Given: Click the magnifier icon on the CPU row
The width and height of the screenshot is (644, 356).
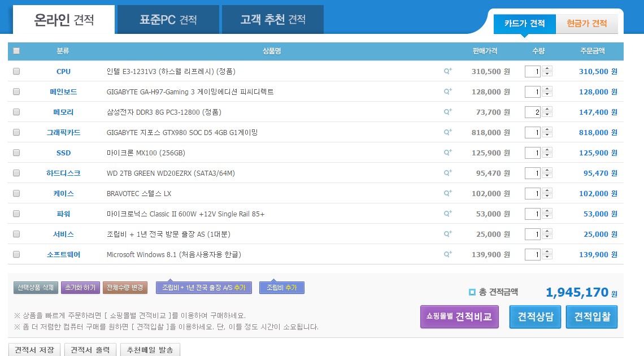Looking at the screenshot, I should [447, 71].
